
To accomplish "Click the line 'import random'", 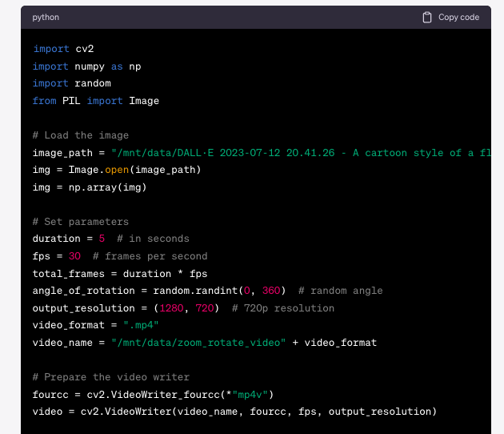I will click(72, 83).
